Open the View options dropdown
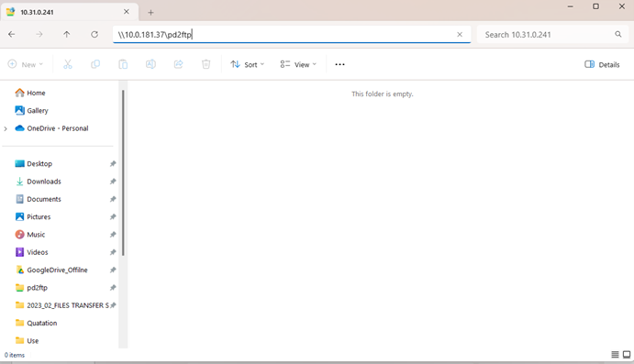634x364 pixels. coord(298,64)
